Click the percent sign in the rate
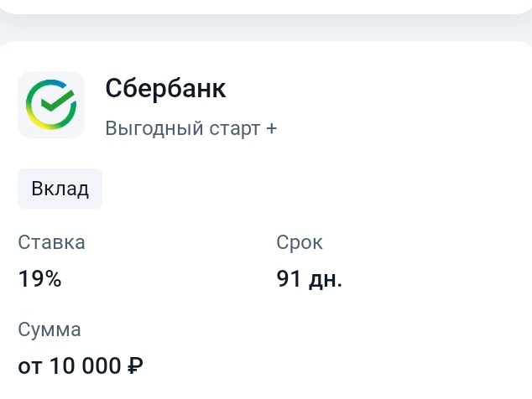The width and height of the screenshot is (532, 399). pyautogui.click(x=53, y=278)
